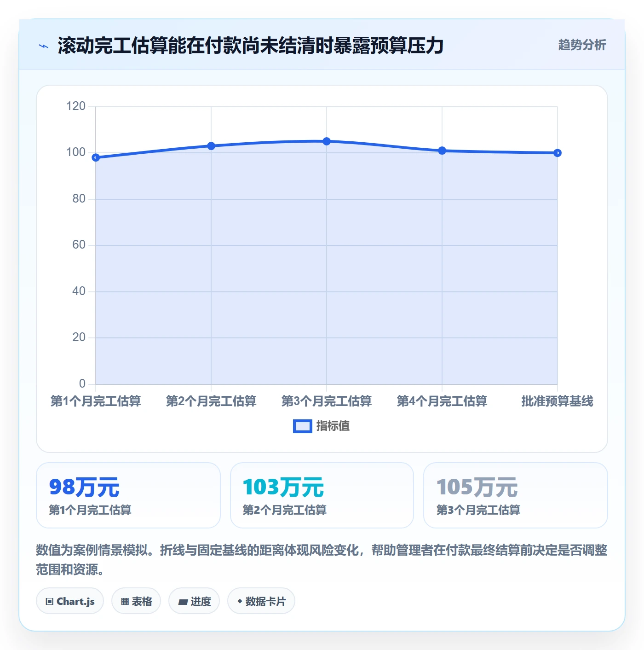
Task: Click the y-axis value 120
Action: 76,106
